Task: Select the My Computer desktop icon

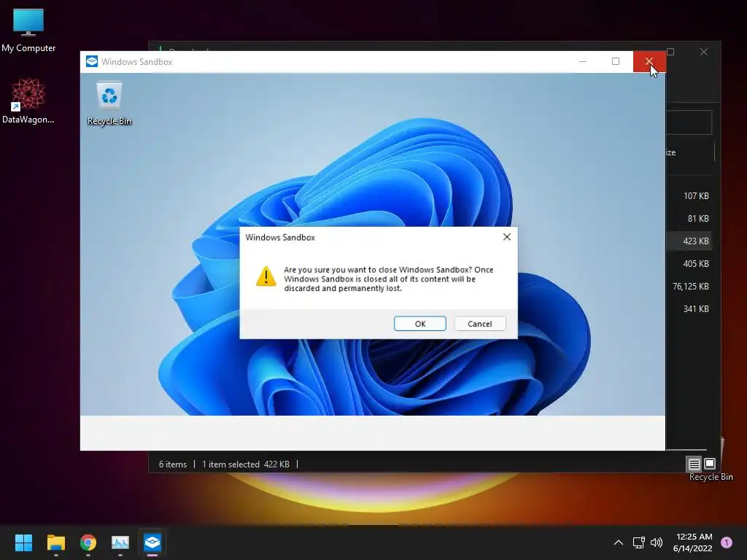Action: tap(28, 31)
